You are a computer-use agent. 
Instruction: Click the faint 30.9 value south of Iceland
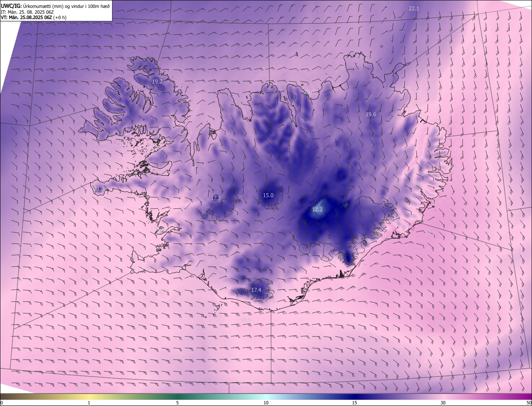(246, 320)
